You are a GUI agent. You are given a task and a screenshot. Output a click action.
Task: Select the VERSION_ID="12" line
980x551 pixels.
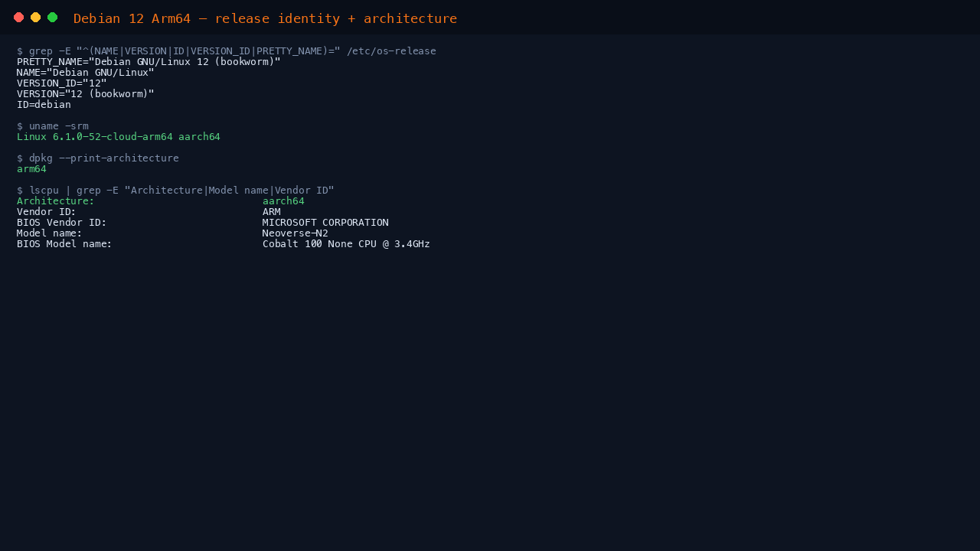pos(62,83)
